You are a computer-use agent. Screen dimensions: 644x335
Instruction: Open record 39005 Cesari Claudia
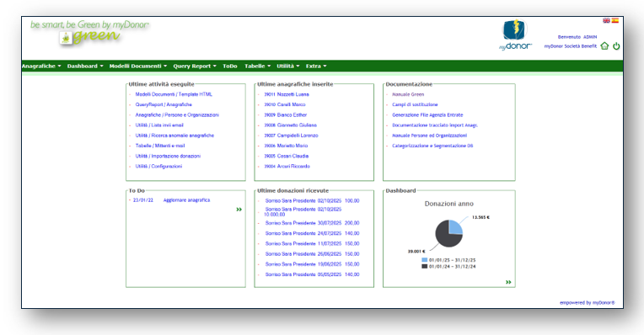click(287, 156)
